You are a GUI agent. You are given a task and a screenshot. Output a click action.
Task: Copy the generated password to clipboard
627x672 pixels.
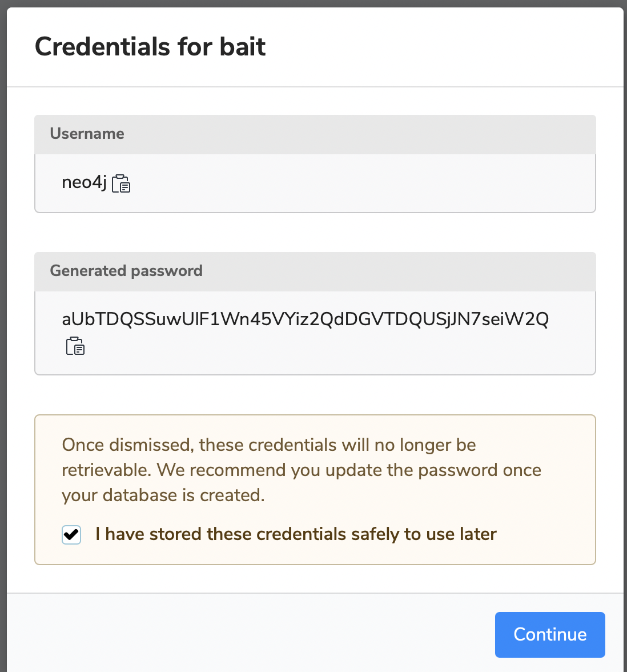point(75,346)
